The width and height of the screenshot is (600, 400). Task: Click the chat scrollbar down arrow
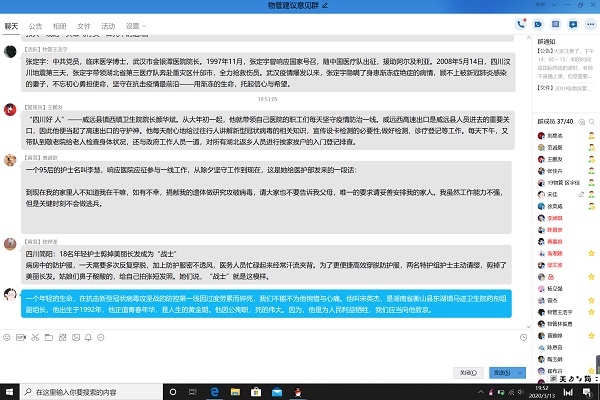pos(528,327)
